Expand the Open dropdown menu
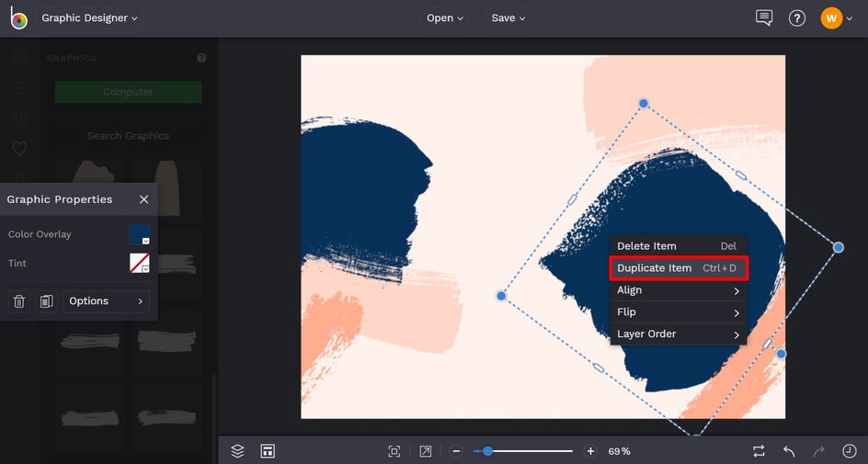The width and height of the screenshot is (868, 464). tap(444, 17)
